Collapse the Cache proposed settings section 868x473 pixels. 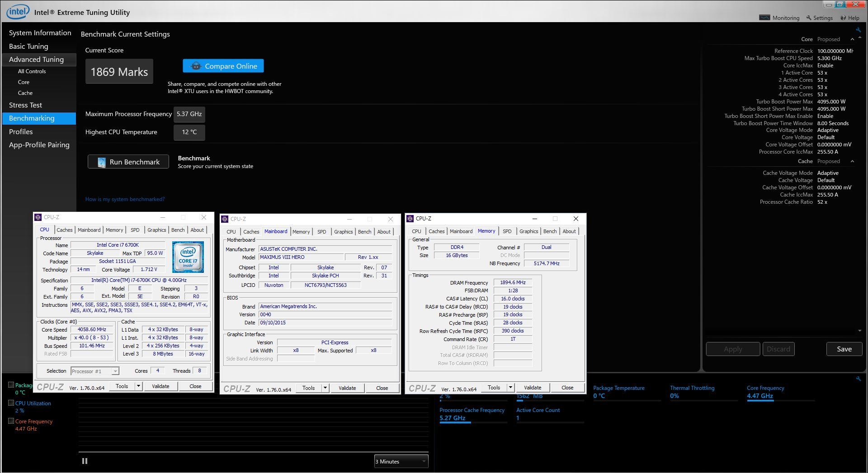coord(852,161)
